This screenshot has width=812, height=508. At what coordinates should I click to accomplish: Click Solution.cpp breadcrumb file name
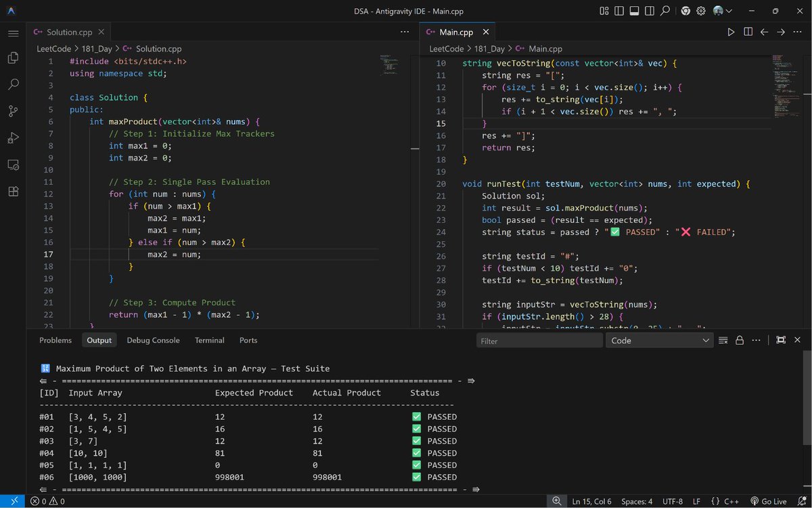(158, 49)
